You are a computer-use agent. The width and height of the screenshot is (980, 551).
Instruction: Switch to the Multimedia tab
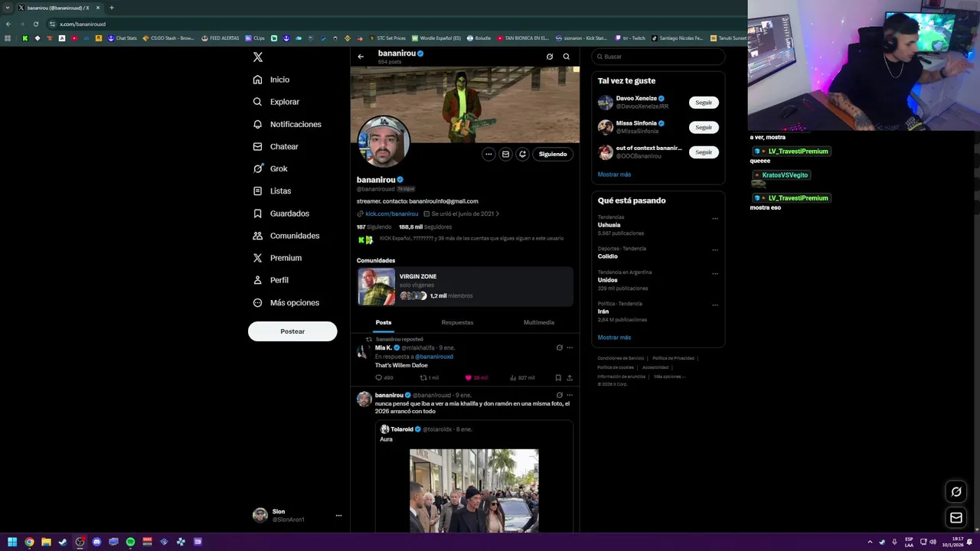pyautogui.click(x=539, y=323)
